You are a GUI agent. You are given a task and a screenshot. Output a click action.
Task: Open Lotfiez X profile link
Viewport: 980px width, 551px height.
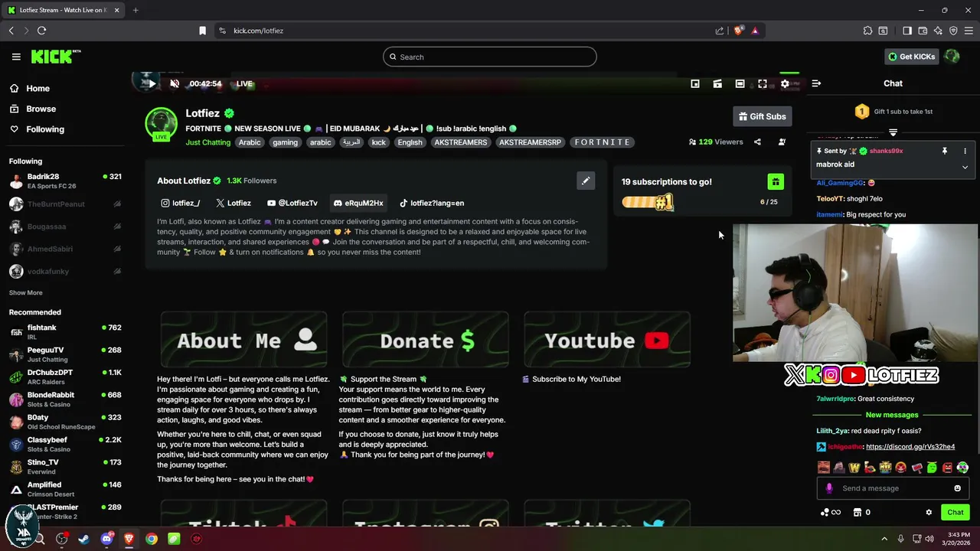point(234,203)
